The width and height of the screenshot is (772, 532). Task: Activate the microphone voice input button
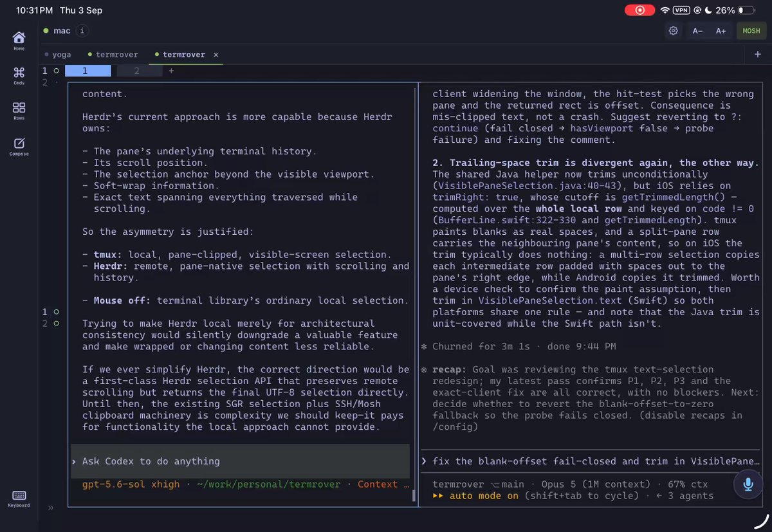(748, 484)
